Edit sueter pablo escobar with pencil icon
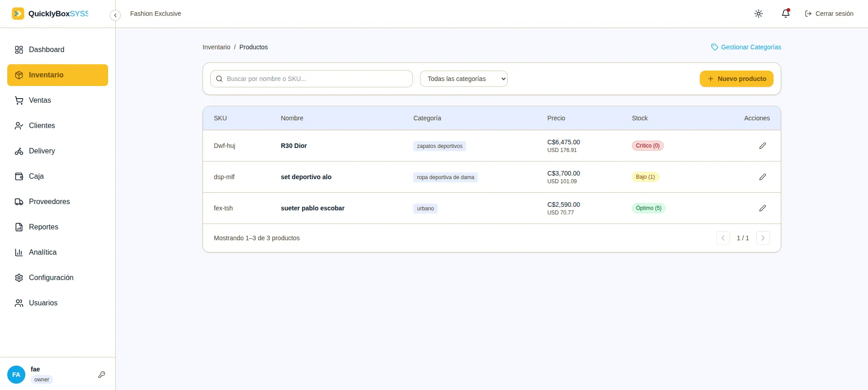 [x=763, y=208]
